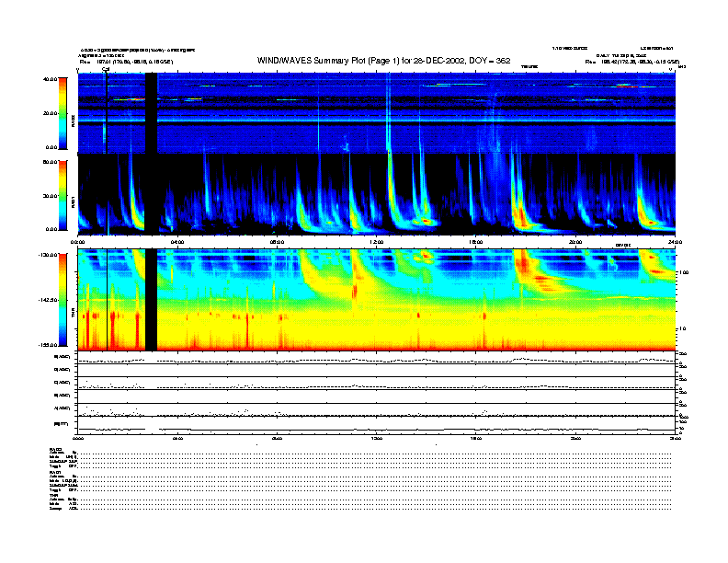This screenshot has width=728, height=563.
Task: Click the 12:00 tick label under the RAD1 panel
Action: click(377, 242)
